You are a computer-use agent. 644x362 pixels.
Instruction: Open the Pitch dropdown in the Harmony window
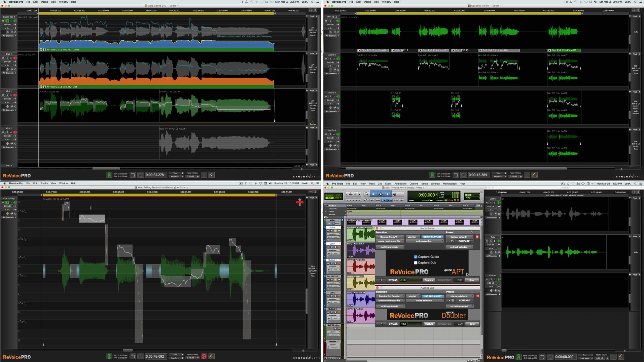[313, 198]
